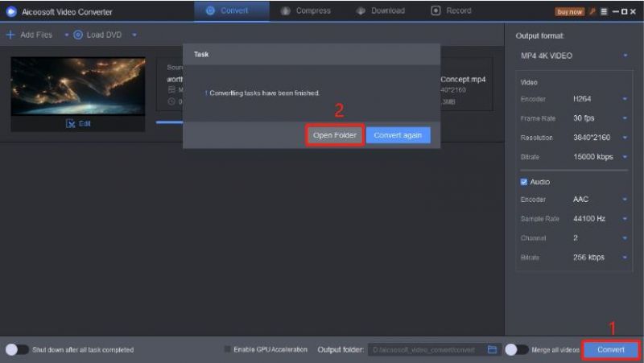The width and height of the screenshot is (644, 363).
Task: Click the Edit scissors icon under thumbnail
Action: coord(70,123)
